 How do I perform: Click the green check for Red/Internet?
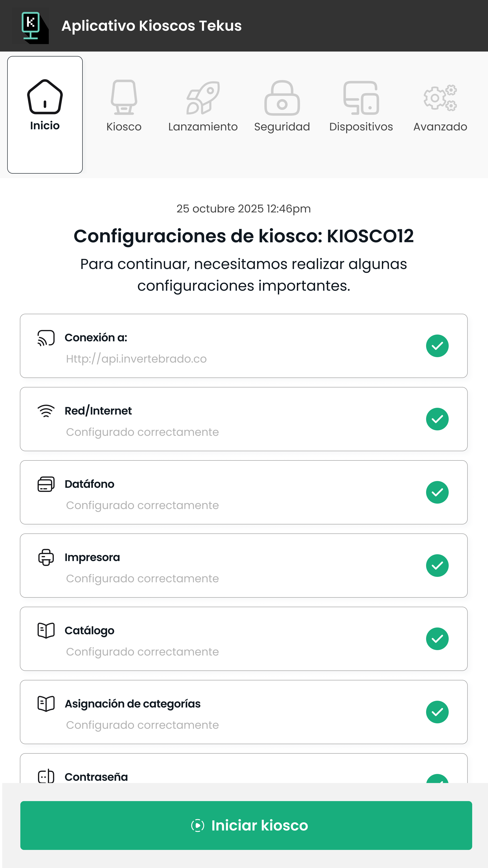(437, 419)
